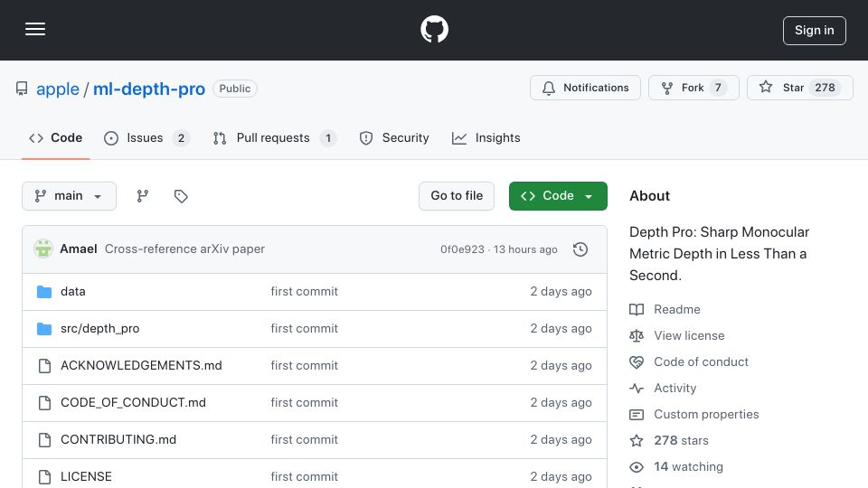
Task: Expand the main branch dropdown
Action: [x=70, y=196]
